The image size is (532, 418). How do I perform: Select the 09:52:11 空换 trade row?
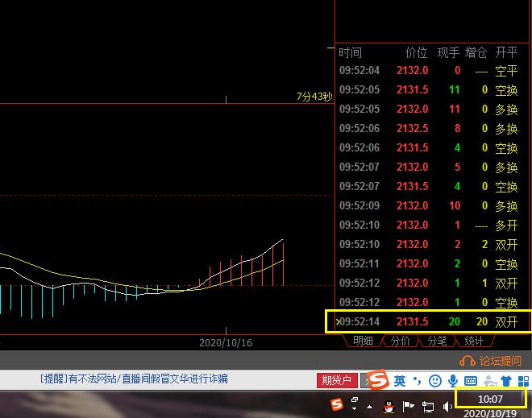coord(428,263)
